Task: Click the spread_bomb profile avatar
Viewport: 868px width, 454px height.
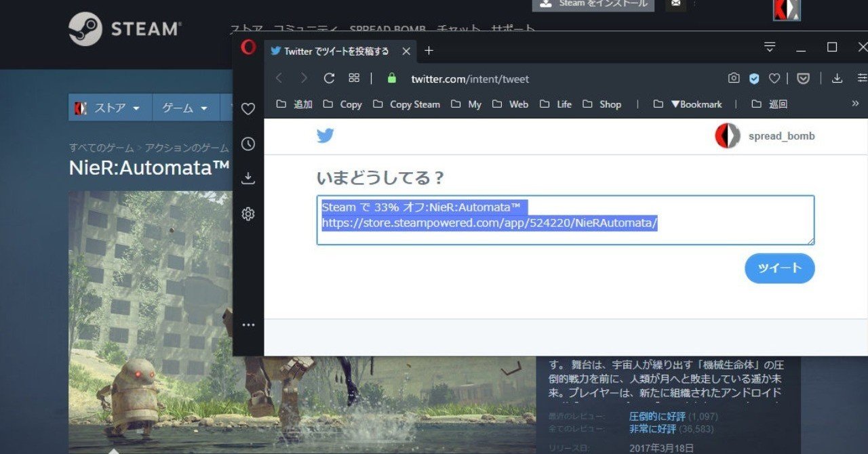Action: pyautogui.click(x=728, y=136)
